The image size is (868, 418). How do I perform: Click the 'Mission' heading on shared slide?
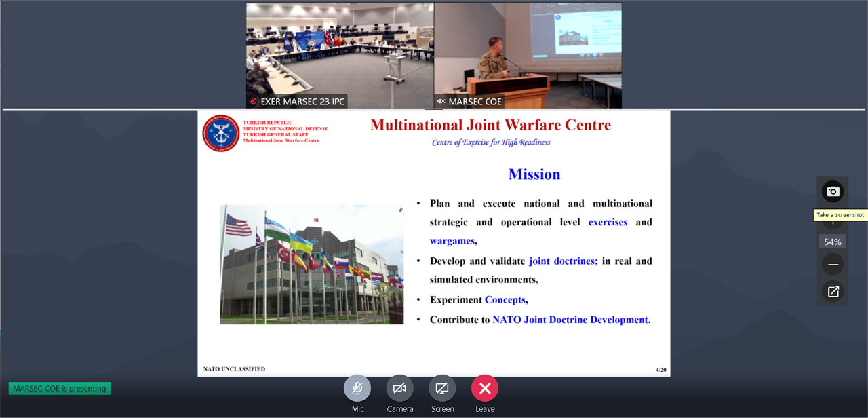(534, 174)
